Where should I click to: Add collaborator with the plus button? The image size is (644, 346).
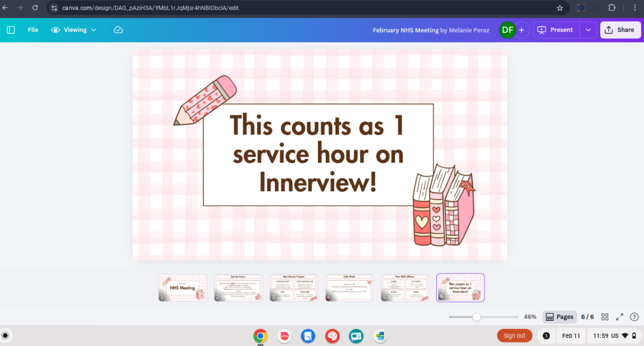point(521,30)
